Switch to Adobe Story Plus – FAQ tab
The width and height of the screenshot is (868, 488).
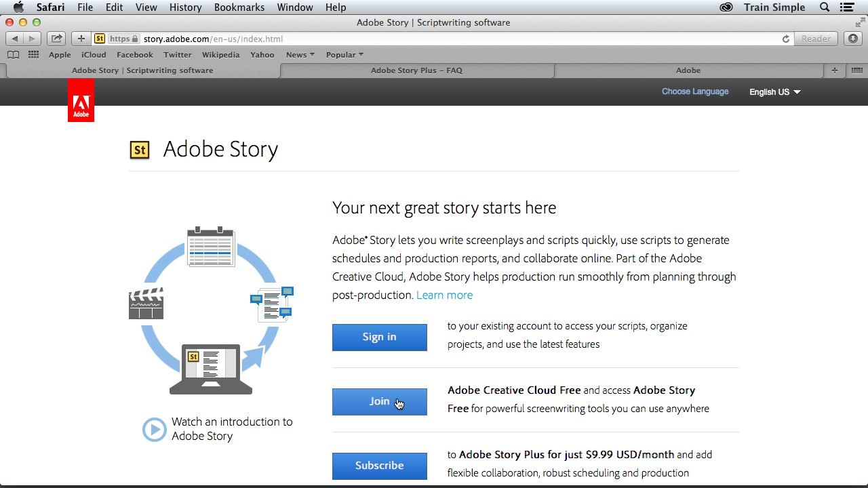[416, 70]
